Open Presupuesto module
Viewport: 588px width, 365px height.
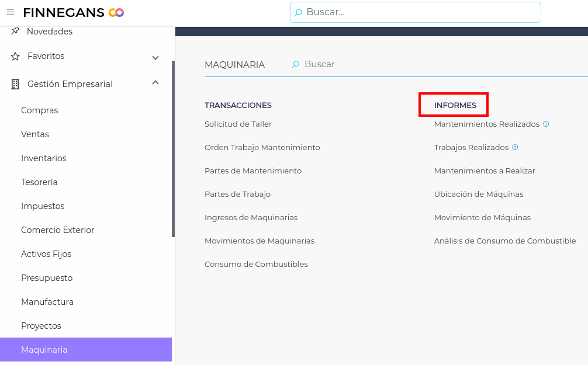pos(47,278)
